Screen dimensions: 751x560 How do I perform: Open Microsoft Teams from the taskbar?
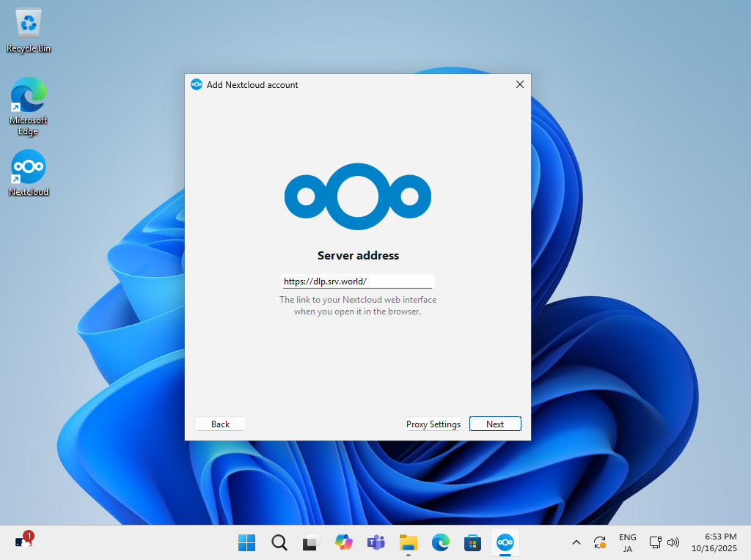[x=375, y=542]
